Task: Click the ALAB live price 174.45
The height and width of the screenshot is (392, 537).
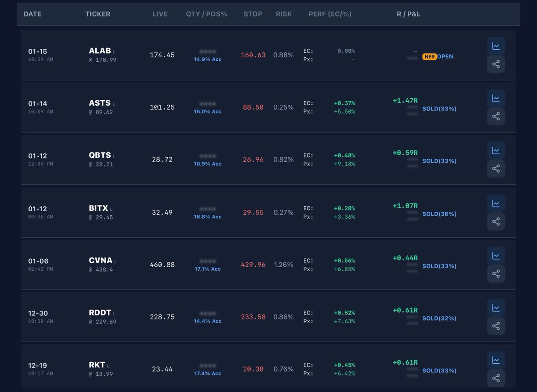Action: (x=162, y=55)
